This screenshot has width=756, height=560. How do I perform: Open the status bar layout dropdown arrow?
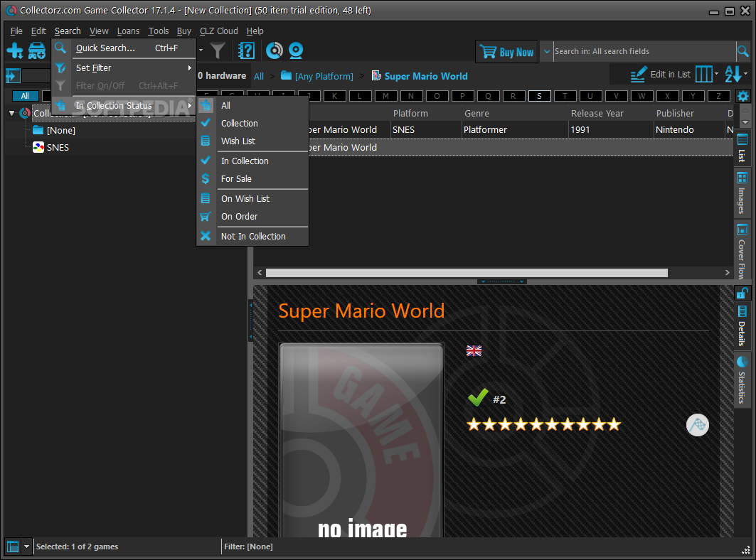pyautogui.click(x=26, y=546)
